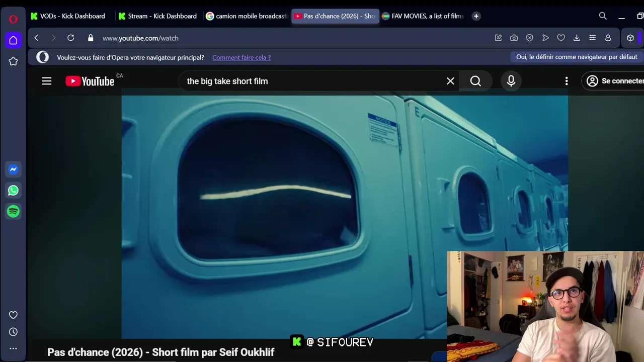644x362 pixels.
Task: Take a snapshot with the camera icon
Action: pyautogui.click(x=514, y=38)
